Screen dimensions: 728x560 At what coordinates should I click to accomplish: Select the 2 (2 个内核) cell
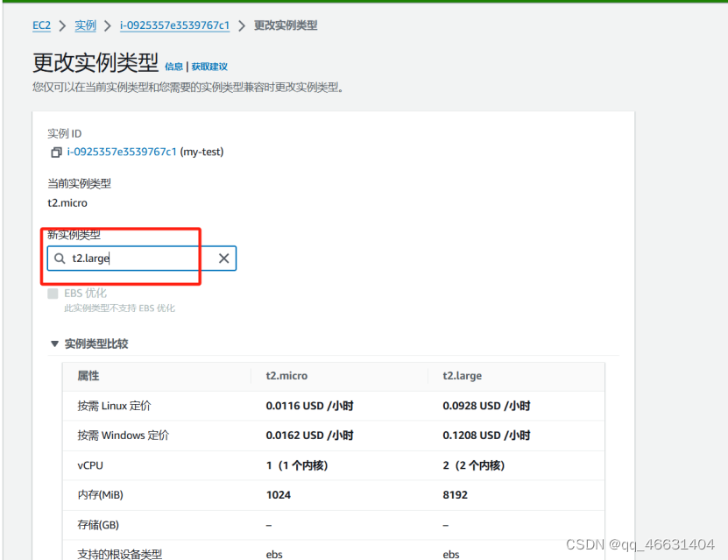[x=474, y=465]
